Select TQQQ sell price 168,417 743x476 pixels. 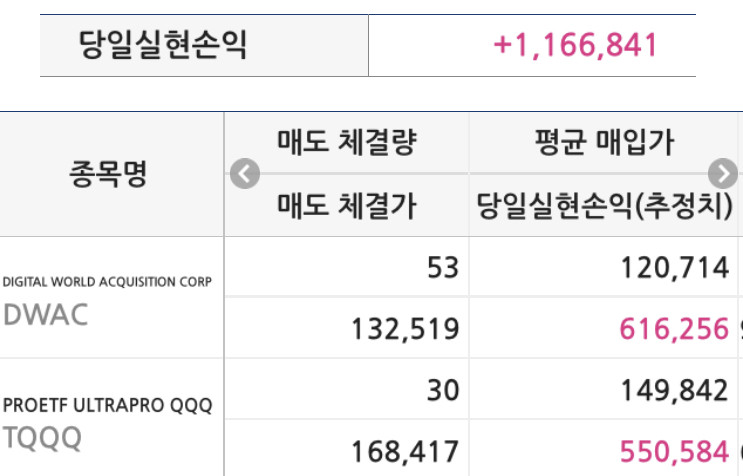point(405,452)
